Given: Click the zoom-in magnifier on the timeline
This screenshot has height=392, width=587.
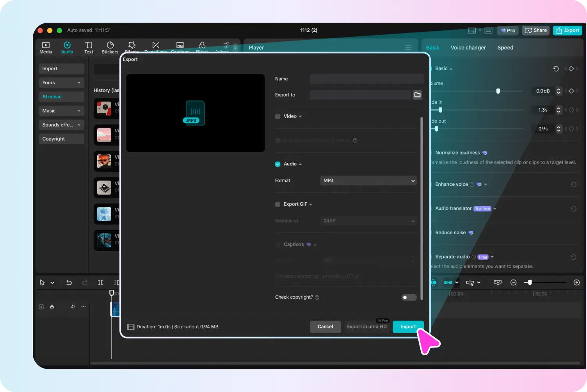Looking at the screenshot, I should 576,282.
